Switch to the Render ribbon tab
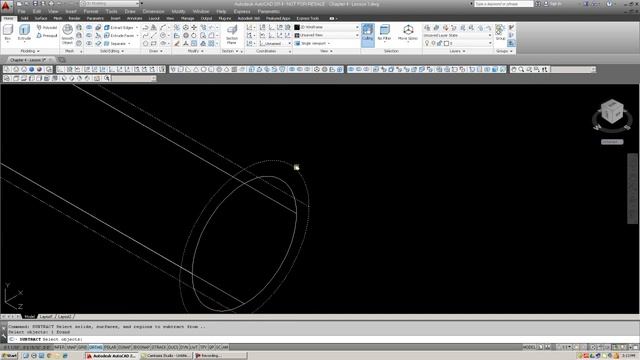 [x=74, y=18]
